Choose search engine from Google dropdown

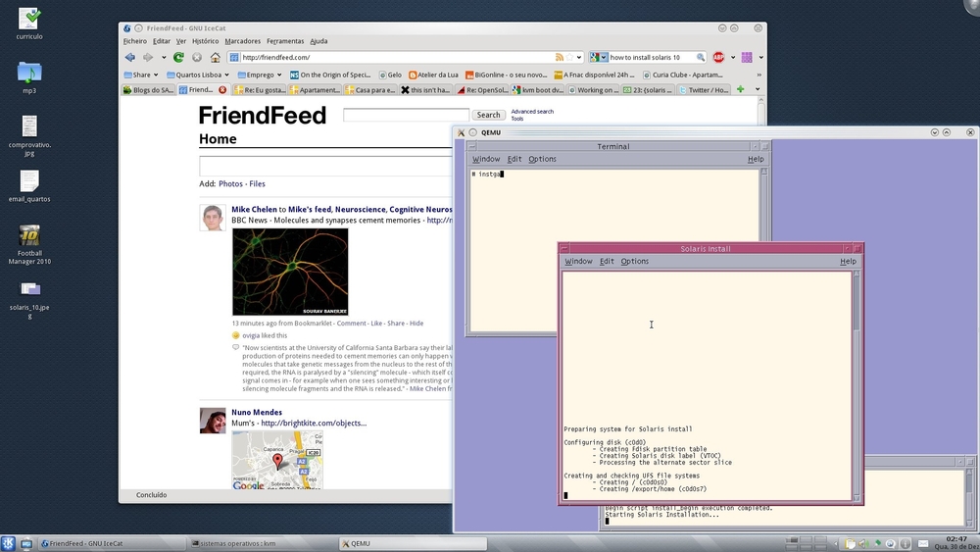click(598, 57)
